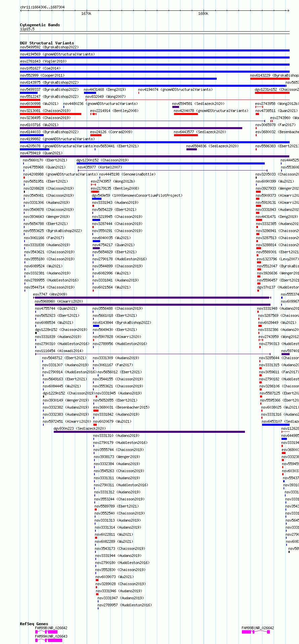Select nsv6103716 (Wu2021) label
Viewport: 299px width, 644px height.
(x=39, y=125)
